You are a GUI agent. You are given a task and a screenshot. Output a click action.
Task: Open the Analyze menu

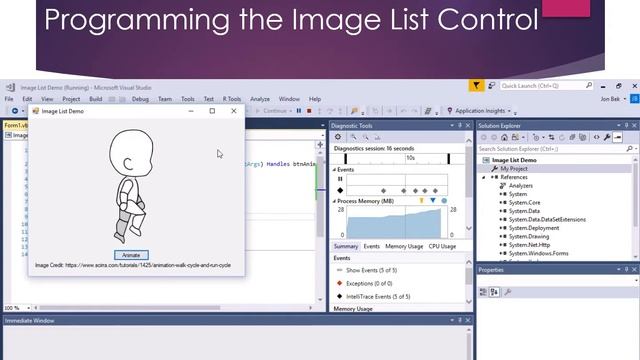coord(260,99)
